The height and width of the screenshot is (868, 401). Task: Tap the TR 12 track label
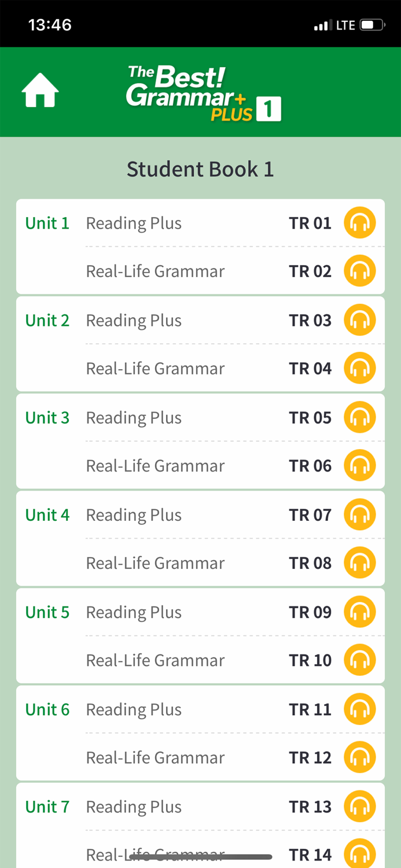[x=310, y=757]
